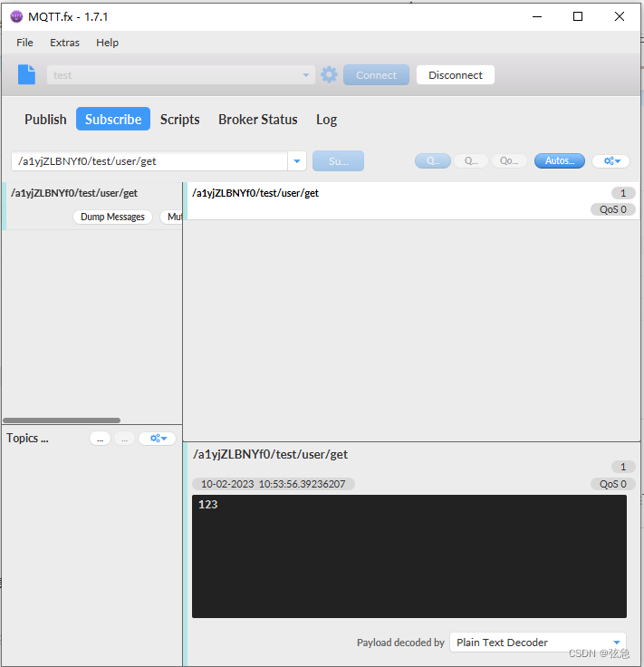Click the Mute button on subscribed topic

pyautogui.click(x=172, y=217)
